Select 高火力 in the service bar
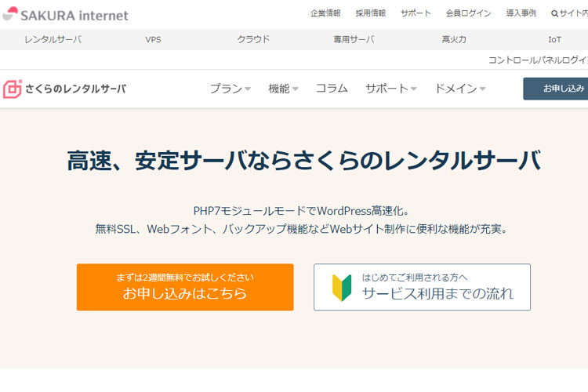The width and height of the screenshot is (588, 392). 454,39
